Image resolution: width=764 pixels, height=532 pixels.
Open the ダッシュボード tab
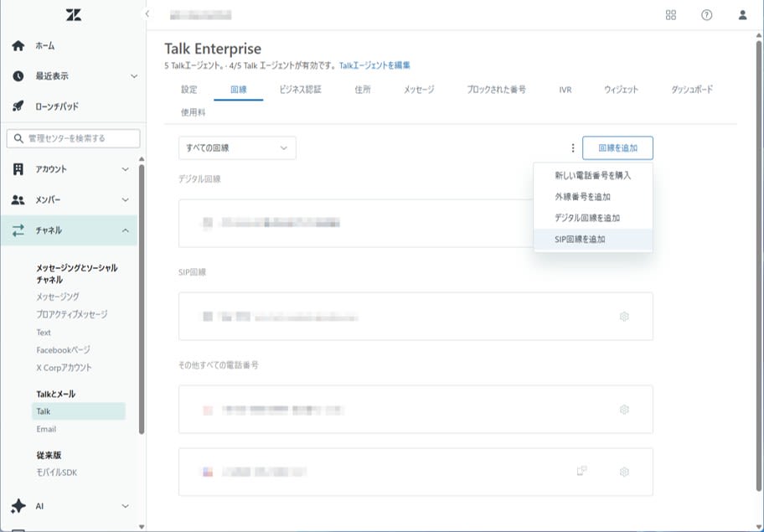692,90
